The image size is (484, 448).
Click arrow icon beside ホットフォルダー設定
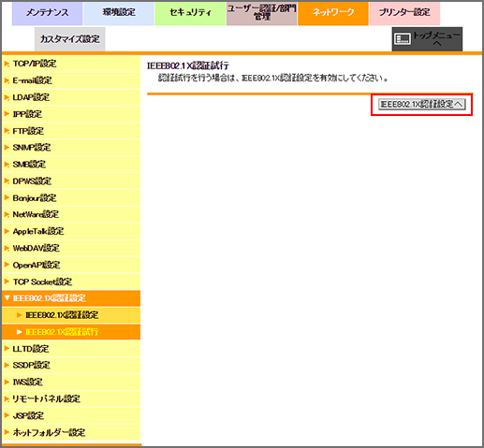coord(7,432)
